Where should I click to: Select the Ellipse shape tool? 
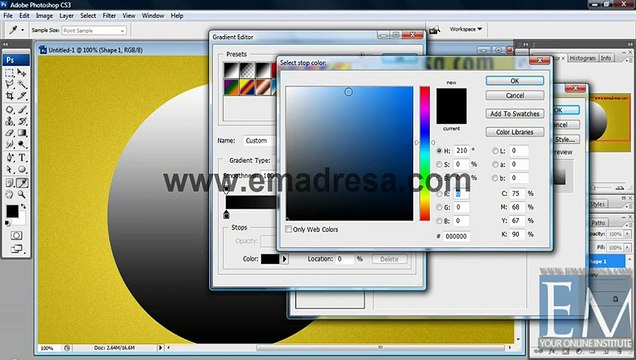coord(22,169)
